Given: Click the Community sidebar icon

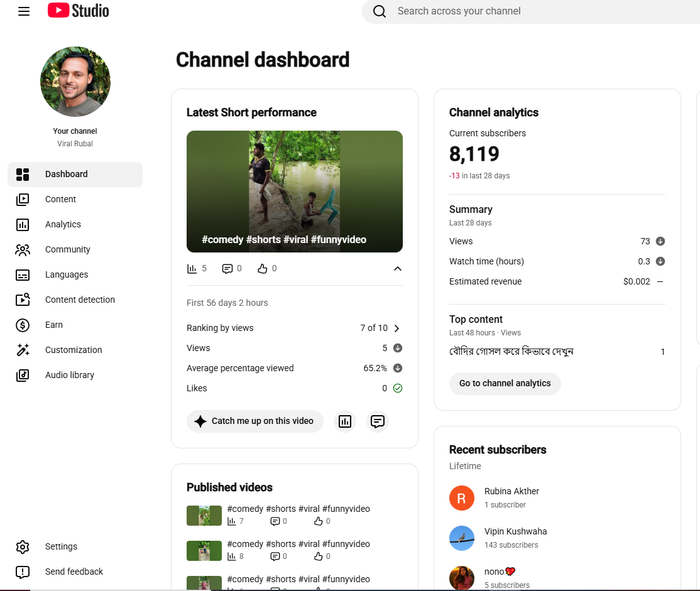Looking at the screenshot, I should click(x=23, y=249).
